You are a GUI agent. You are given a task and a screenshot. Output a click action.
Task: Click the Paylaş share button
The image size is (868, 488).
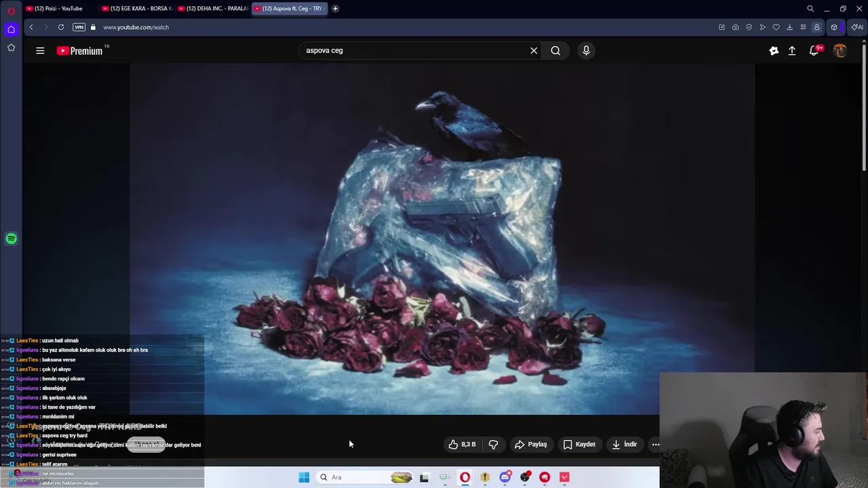click(530, 445)
